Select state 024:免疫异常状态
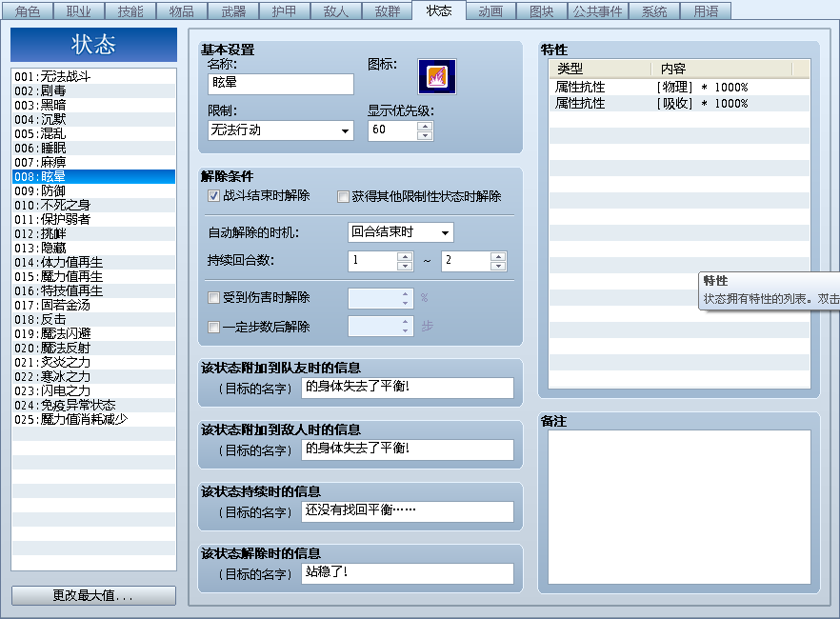840x619 pixels. (x=93, y=406)
